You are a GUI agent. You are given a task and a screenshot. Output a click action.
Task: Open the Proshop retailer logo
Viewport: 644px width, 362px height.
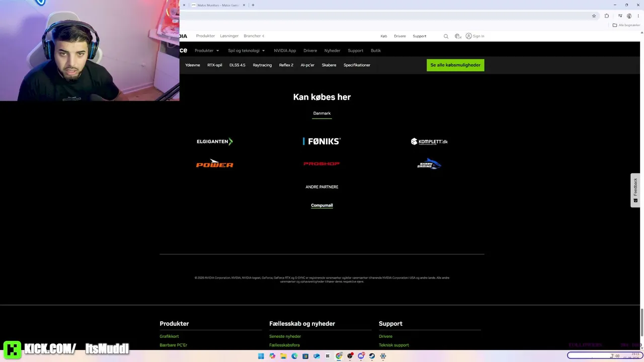coord(321,164)
